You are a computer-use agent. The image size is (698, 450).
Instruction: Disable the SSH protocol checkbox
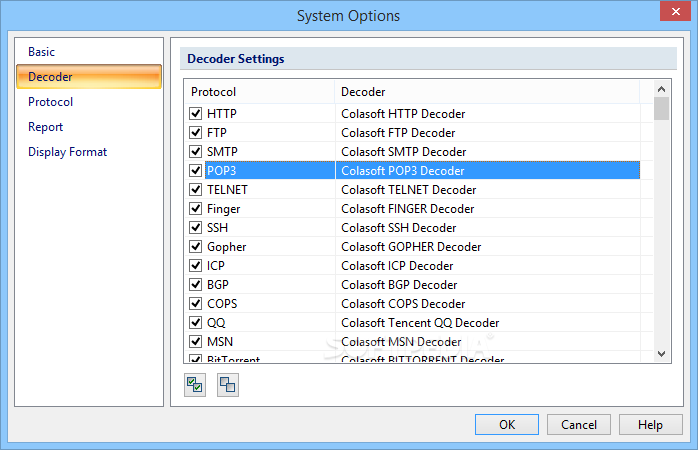pyautogui.click(x=195, y=227)
